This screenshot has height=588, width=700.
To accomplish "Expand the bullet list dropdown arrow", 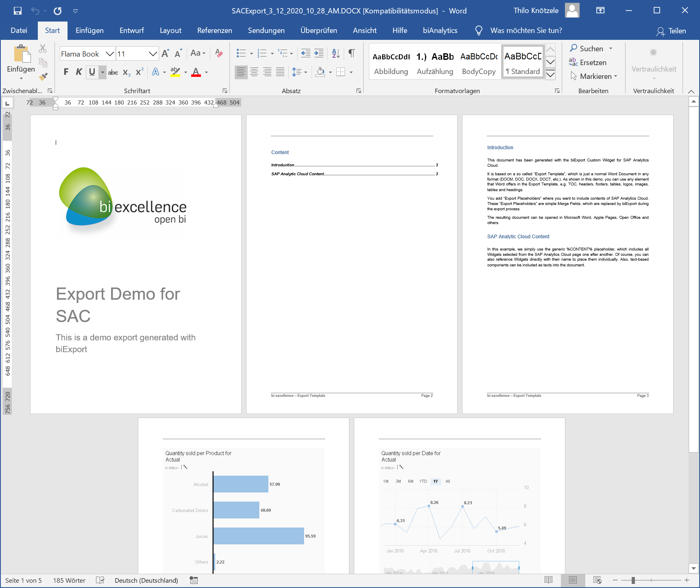I will [251, 53].
